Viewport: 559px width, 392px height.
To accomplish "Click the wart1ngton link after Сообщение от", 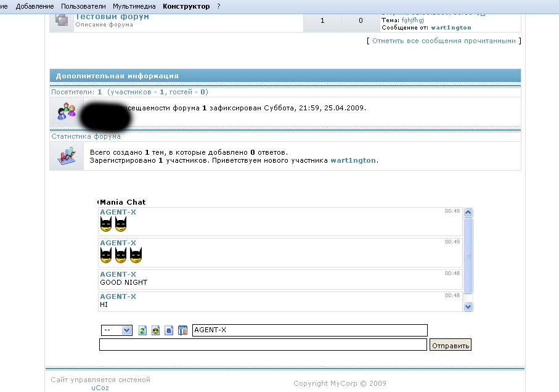I will [451, 28].
